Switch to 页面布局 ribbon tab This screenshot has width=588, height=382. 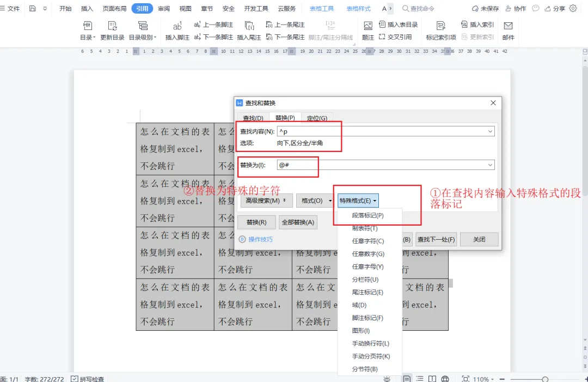(x=114, y=8)
